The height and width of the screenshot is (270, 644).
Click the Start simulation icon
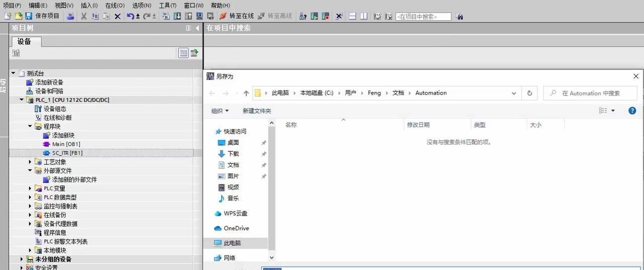click(x=200, y=16)
